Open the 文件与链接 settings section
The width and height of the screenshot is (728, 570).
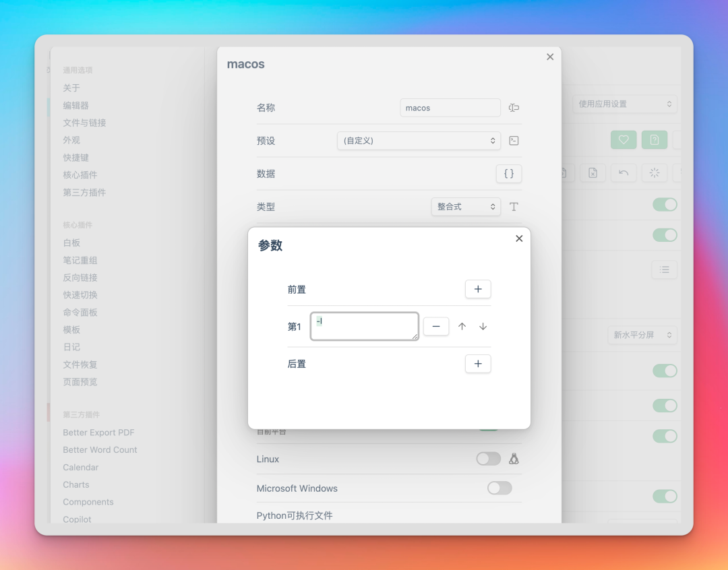[84, 123]
